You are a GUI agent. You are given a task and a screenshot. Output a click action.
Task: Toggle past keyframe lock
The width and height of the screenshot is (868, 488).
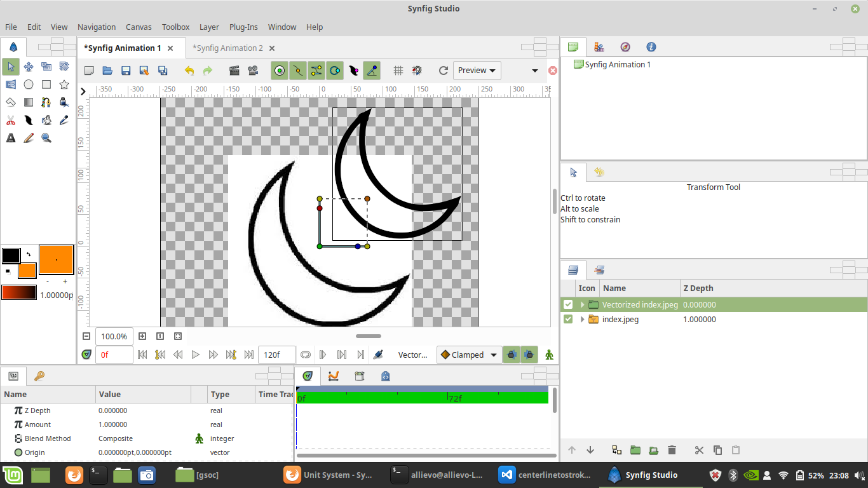512,355
